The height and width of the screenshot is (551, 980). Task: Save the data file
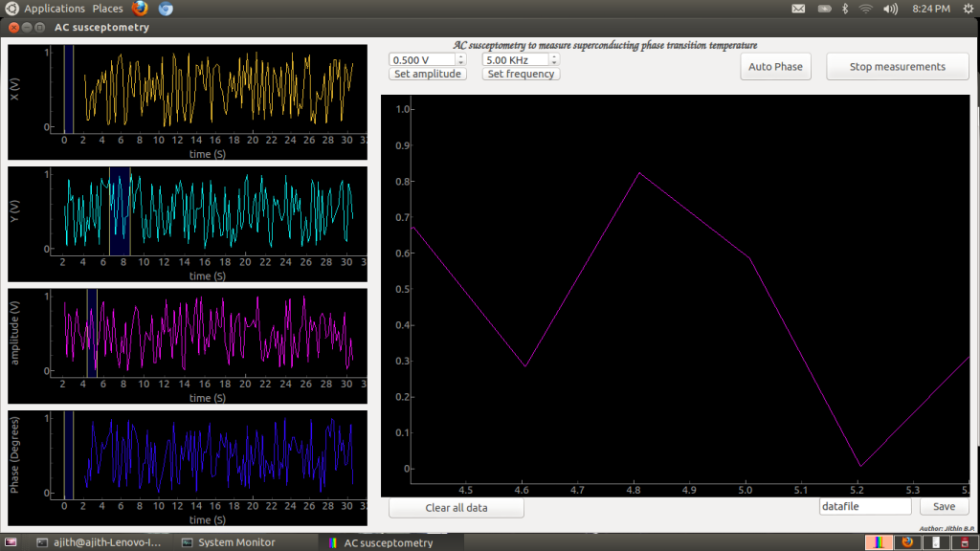point(945,507)
